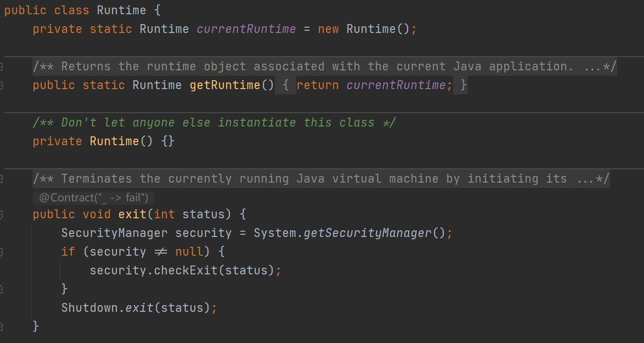Expand the folded 'Returns the runtime object' comment marker

1,67
